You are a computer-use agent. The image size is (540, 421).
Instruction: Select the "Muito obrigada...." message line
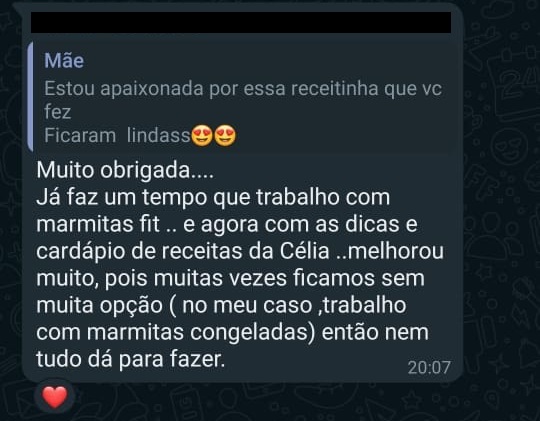(x=125, y=170)
